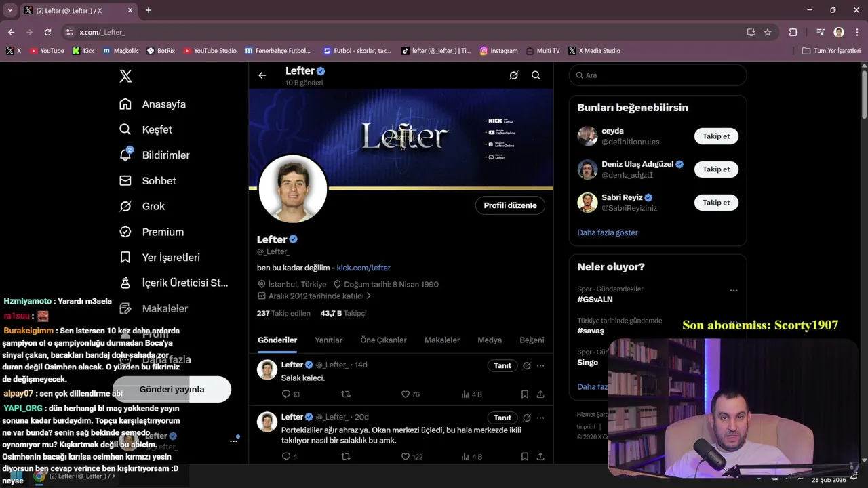Open Kick bookmark in bookmarks bar

(83, 51)
